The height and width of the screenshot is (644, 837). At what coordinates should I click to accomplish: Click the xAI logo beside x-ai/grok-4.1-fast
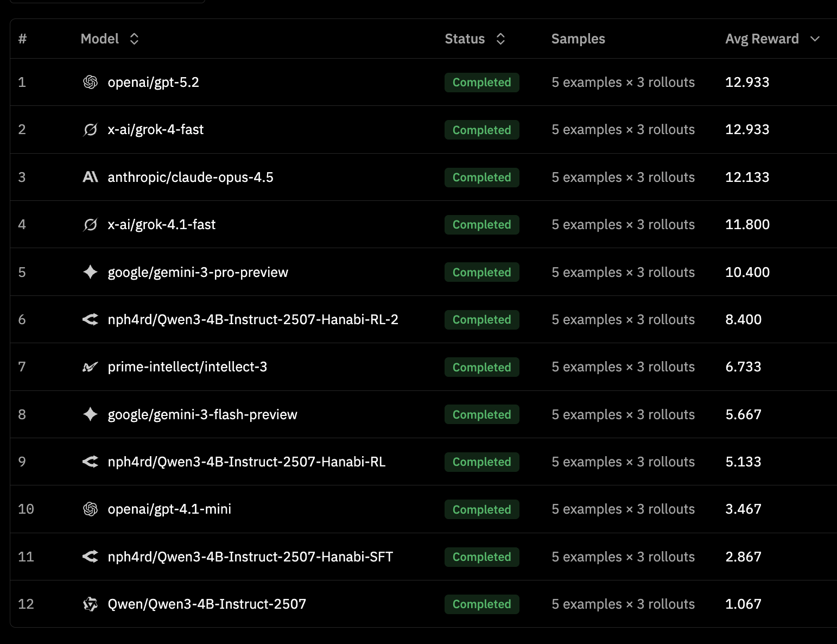(x=90, y=224)
